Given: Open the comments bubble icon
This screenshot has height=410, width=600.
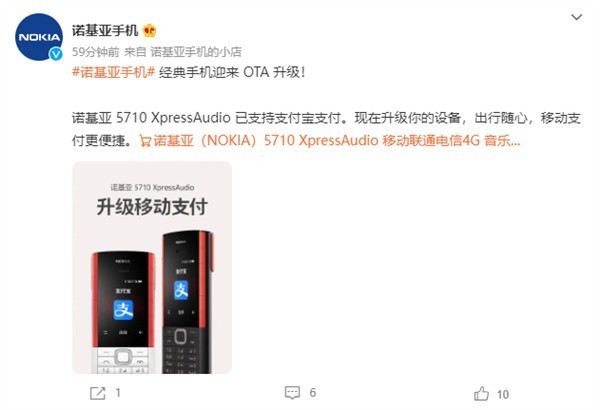Looking at the screenshot, I should tap(292, 393).
